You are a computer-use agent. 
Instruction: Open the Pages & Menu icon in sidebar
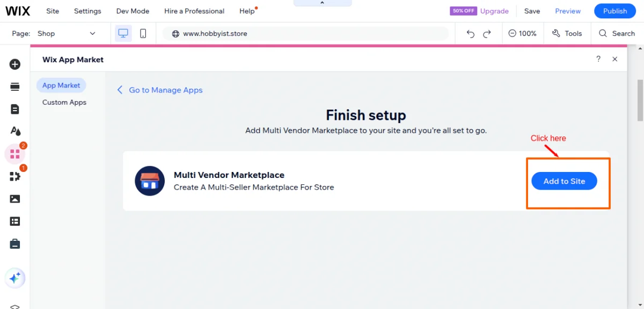pos(15,109)
